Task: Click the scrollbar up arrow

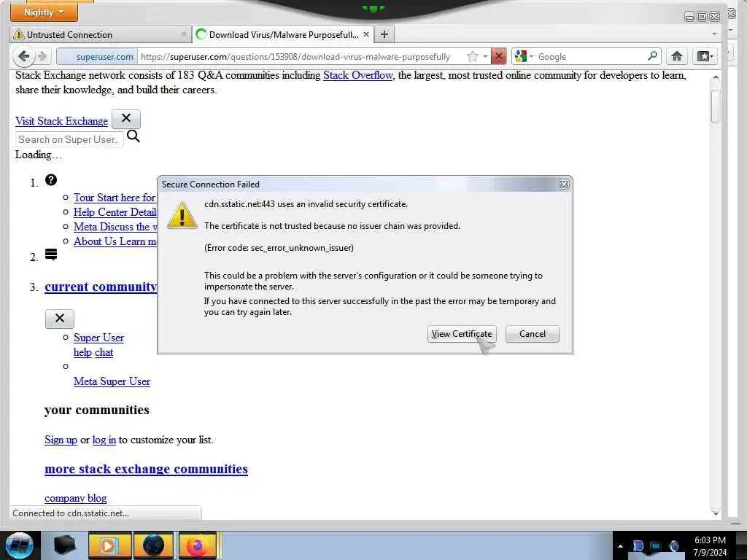Action: point(716,77)
